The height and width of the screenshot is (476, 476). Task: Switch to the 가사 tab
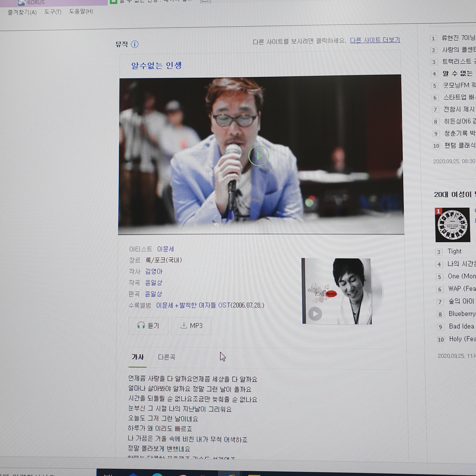138,357
